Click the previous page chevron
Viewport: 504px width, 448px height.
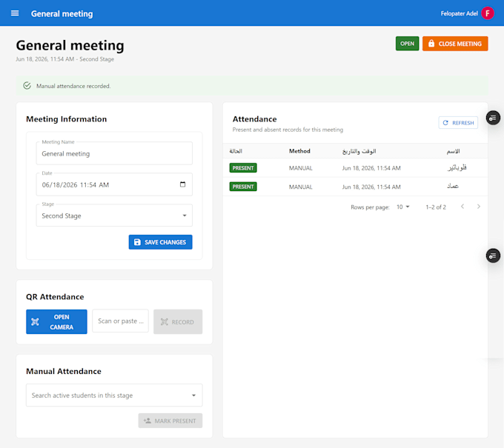462,207
